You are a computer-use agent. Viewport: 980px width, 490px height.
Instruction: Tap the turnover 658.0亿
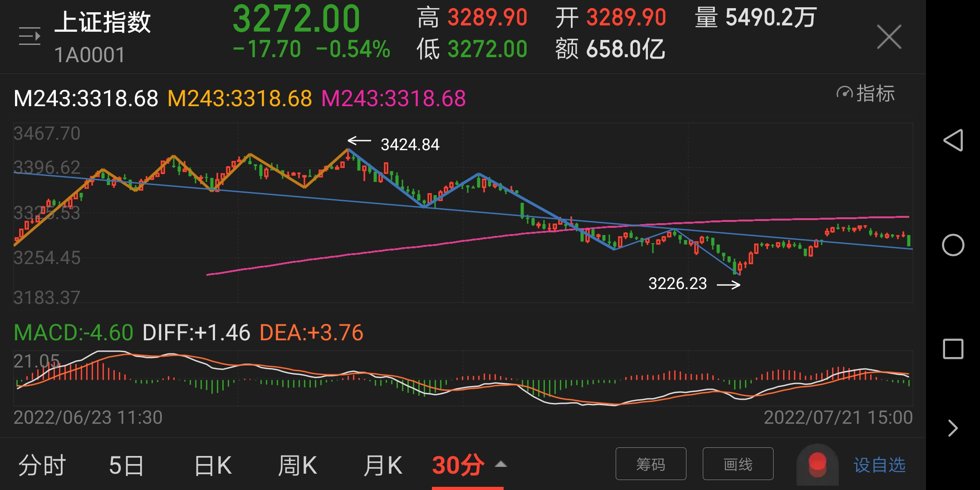(626, 49)
